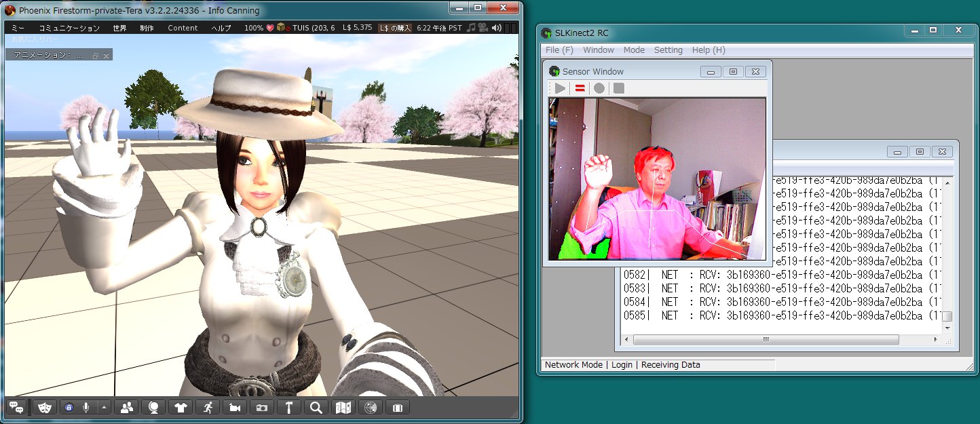This screenshot has height=424, width=980.
Task: Open the T-shirt appearance icon
Action: click(181, 407)
